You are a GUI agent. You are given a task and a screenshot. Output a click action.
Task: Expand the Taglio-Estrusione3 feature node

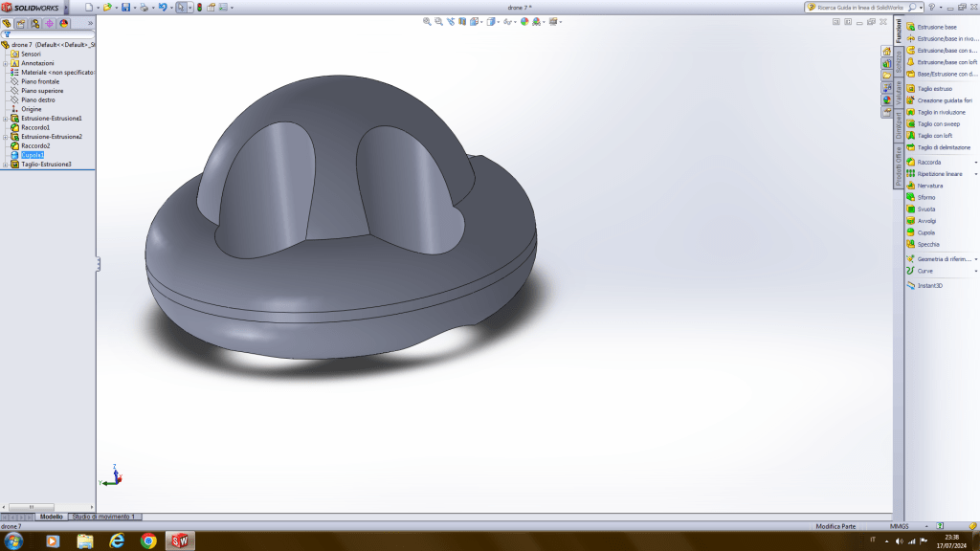[5, 165]
